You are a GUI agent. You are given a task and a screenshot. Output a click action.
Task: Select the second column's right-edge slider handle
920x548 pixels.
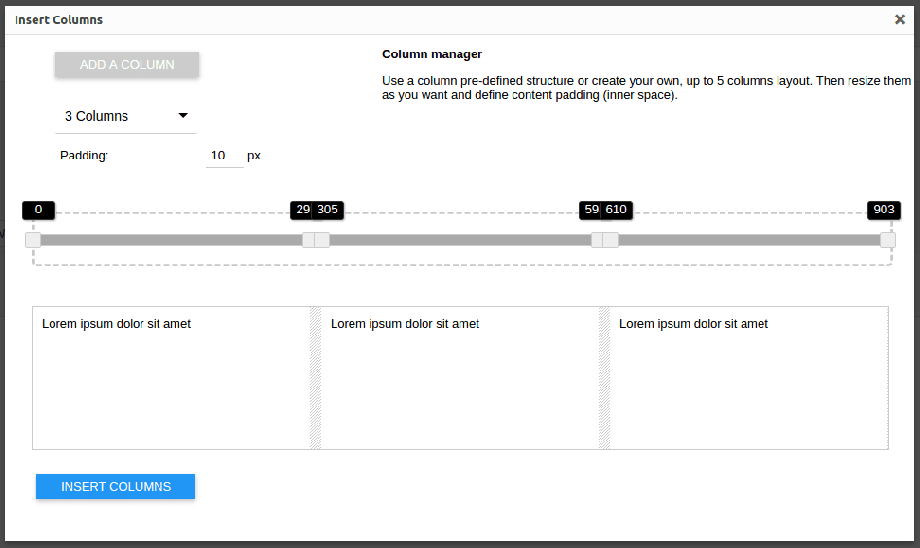coord(598,240)
